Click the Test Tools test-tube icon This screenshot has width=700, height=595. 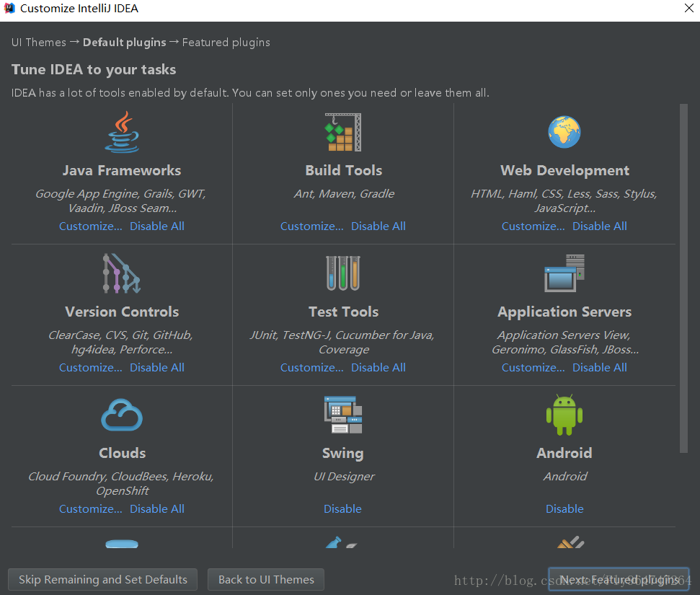343,273
